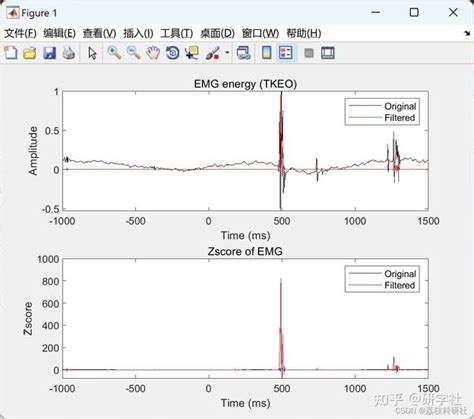Viewport: 474px width, 419px height.
Task: Expand the toolbar overflow arrow at right
Action: 467,33
